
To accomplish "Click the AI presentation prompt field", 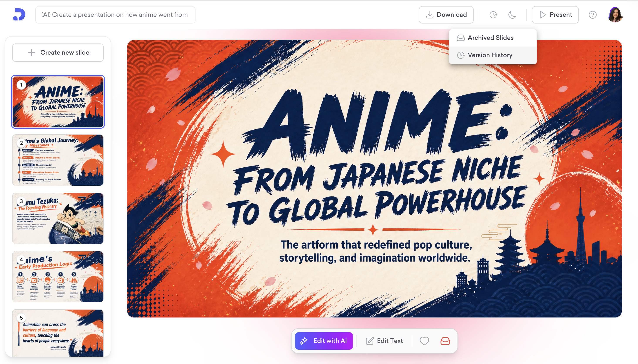I will pos(115,15).
